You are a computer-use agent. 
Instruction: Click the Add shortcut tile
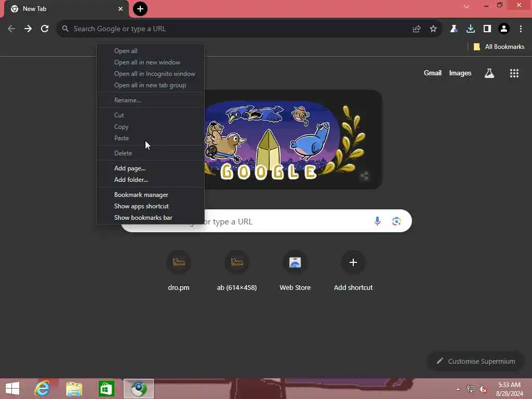tap(353, 271)
